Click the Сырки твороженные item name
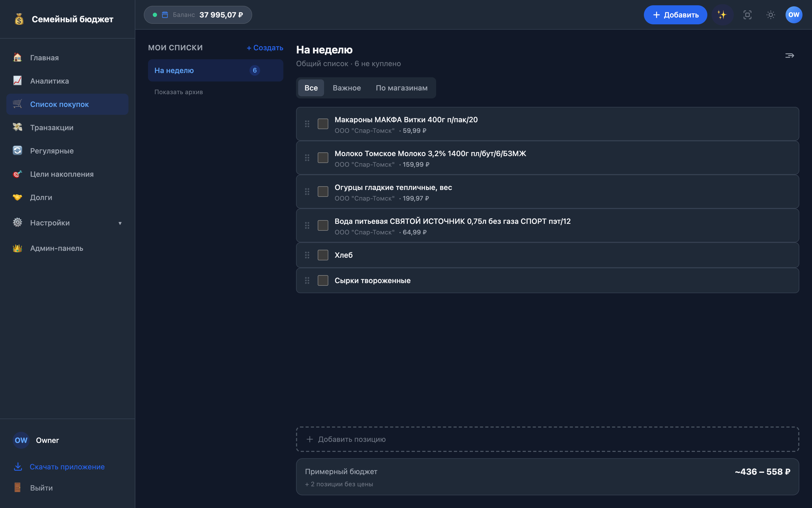Image resolution: width=812 pixels, height=508 pixels. [x=372, y=280]
